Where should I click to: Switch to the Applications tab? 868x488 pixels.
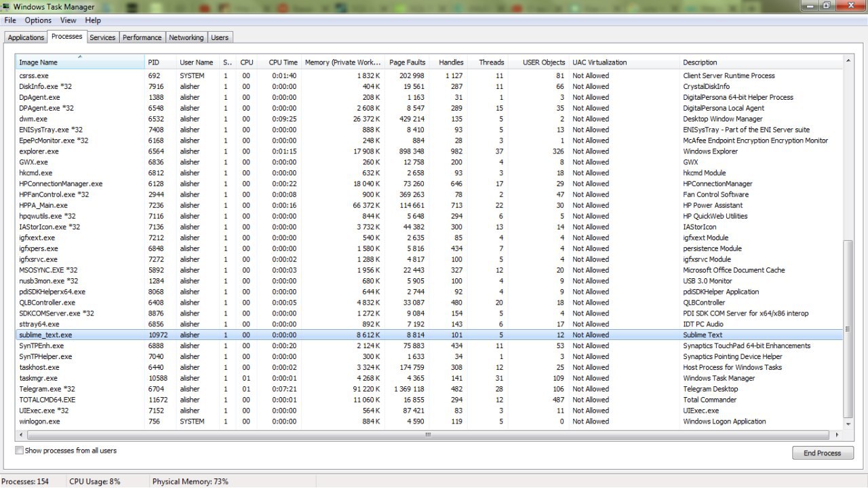[x=26, y=37]
